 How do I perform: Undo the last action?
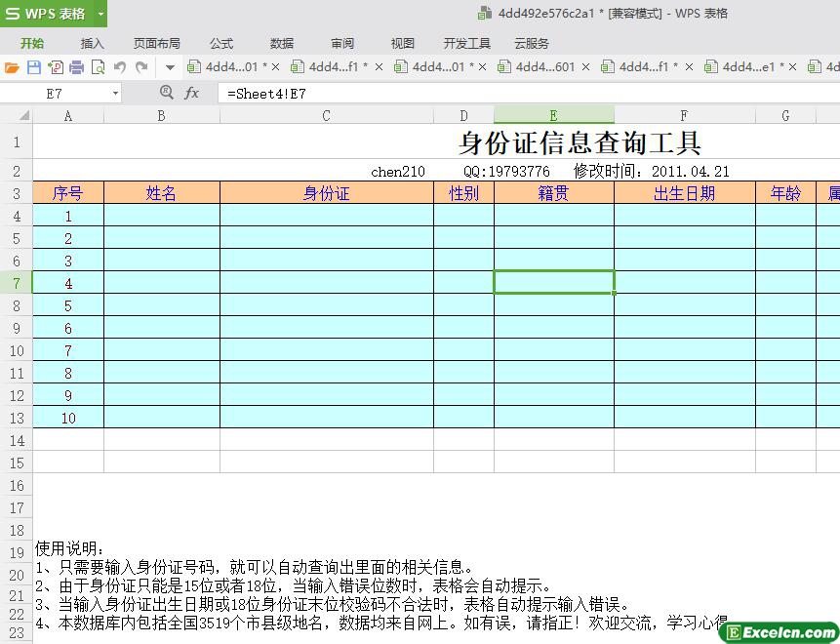[119, 67]
